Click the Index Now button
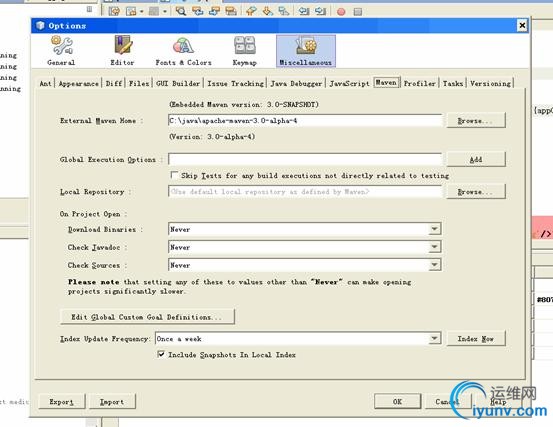Screen dimensions: 553x427 [x=476, y=338]
